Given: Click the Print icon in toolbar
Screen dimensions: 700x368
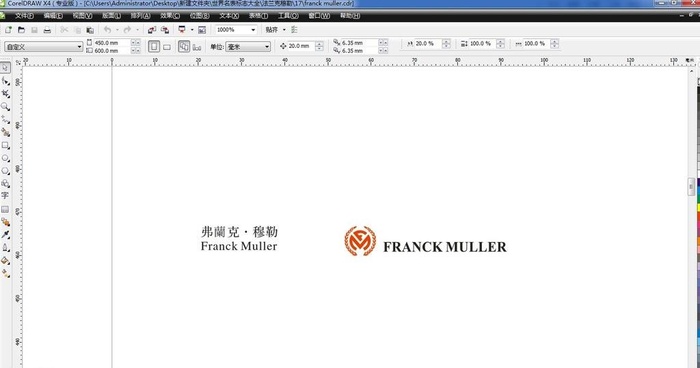Looking at the screenshot, I should coord(47,30).
